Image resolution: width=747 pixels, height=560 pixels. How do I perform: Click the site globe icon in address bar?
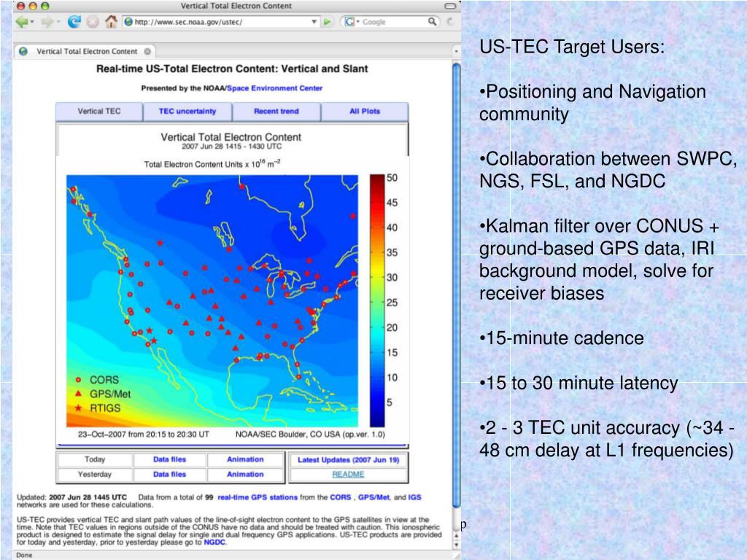128,22
